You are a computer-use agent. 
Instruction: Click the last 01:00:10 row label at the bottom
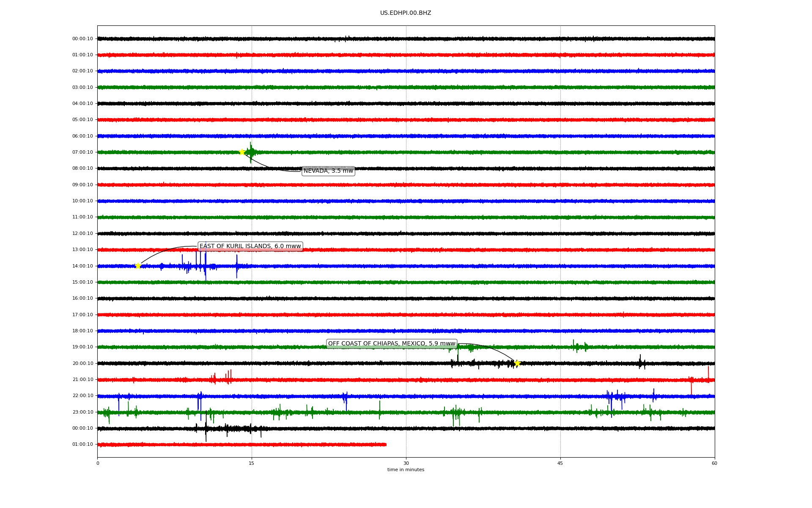click(x=82, y=444)
